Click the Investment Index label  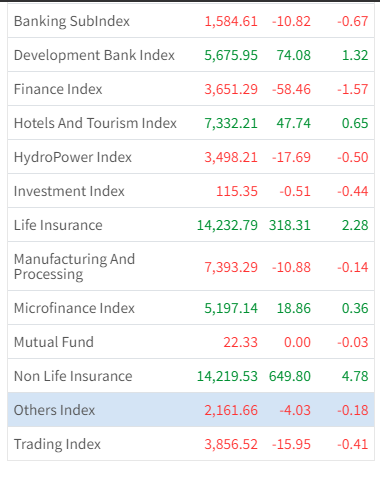click(69, 191)
